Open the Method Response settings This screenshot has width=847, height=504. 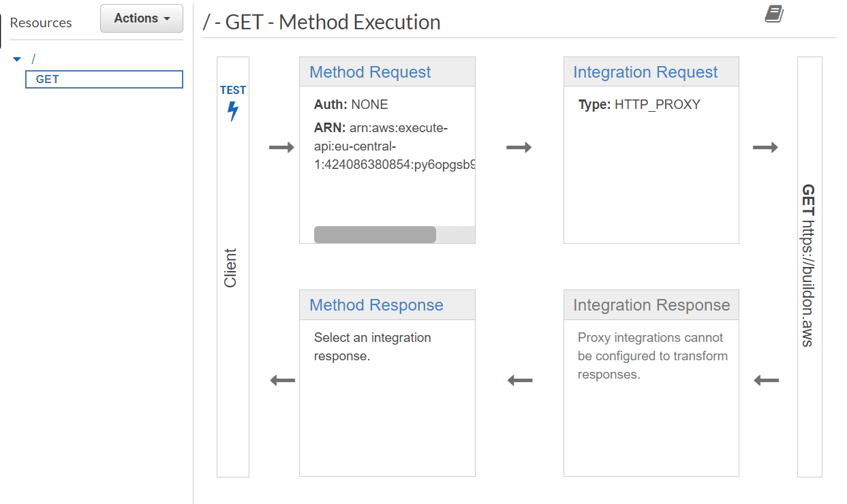click(x=376, y=305)
